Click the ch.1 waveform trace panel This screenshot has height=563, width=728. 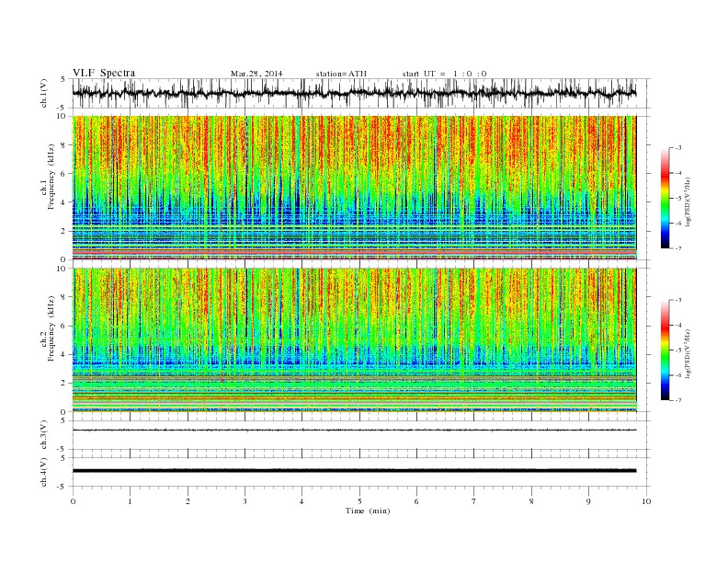[x=360, y=93]
